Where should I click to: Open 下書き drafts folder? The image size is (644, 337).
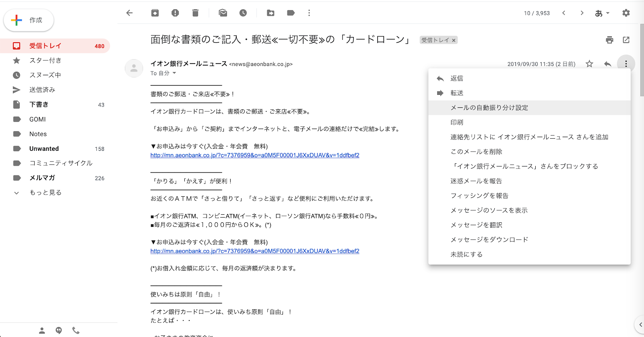pos(55,105)
